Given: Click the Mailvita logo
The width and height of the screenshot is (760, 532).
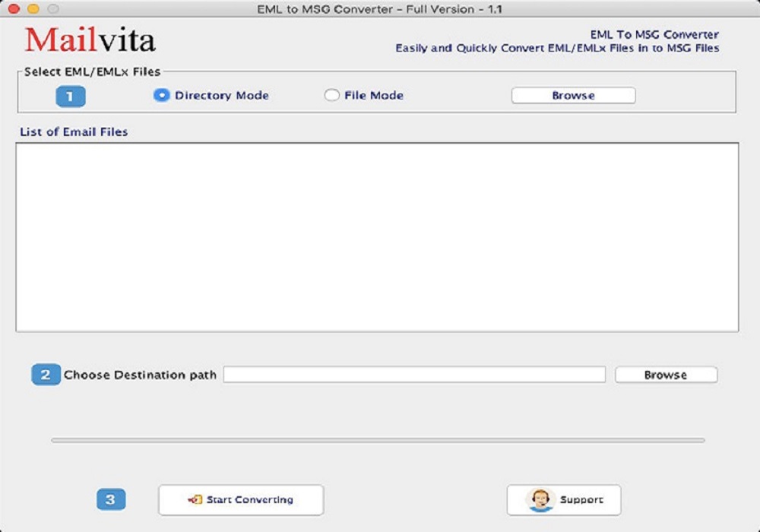Looking at the screenshot, I should tap(90, 40).
